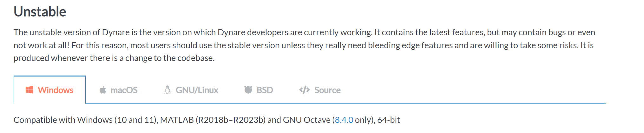Click the Linux penguin icon

tap(167, 90)
